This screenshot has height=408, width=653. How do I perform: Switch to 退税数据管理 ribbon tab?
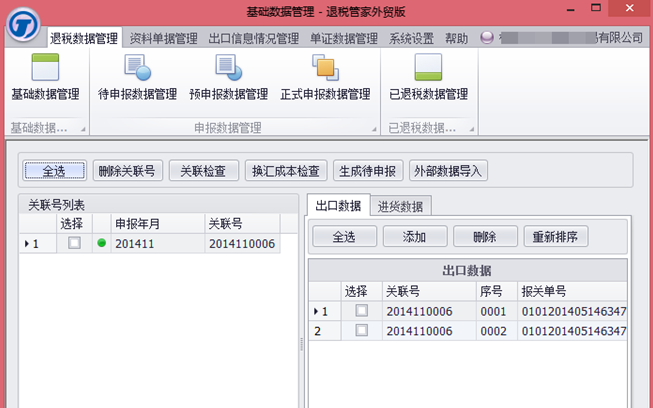coord(84,38)
